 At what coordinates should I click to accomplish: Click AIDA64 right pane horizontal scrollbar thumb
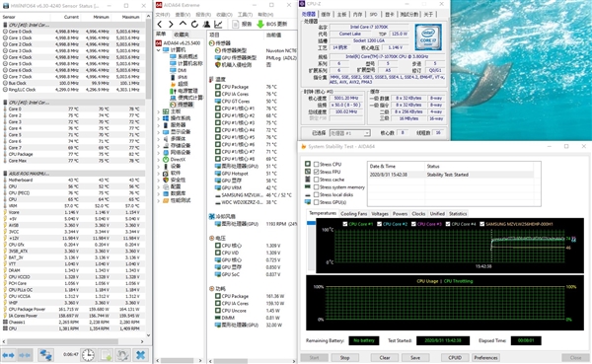pos(231,361)
